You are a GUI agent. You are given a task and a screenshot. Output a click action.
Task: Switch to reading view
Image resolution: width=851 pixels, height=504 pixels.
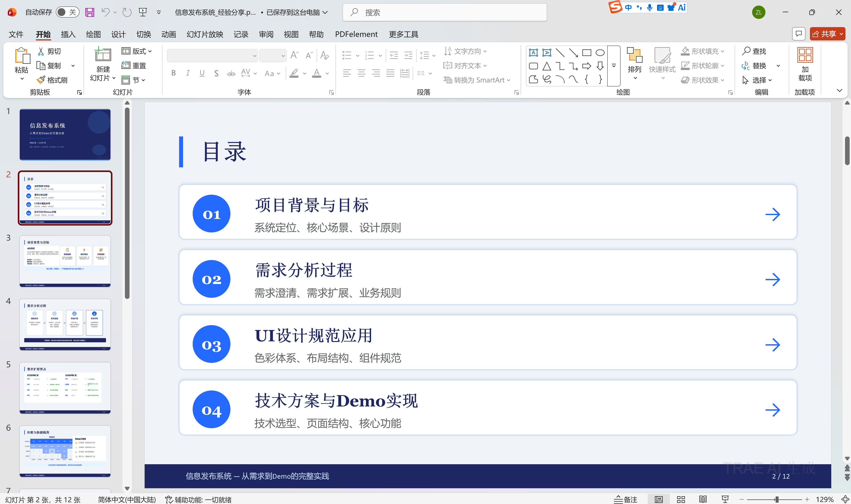(703, 499)
